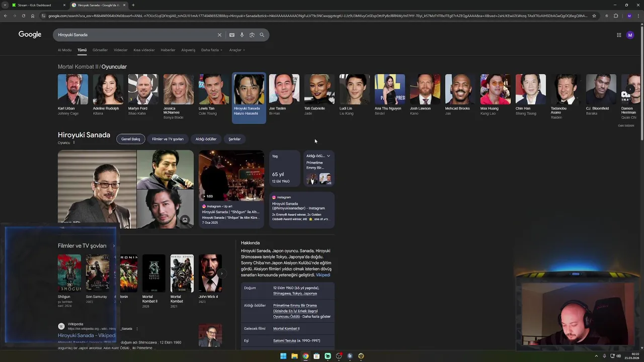Select the Şarkılar chip
644x362 pixels.
tap(234, 139)
